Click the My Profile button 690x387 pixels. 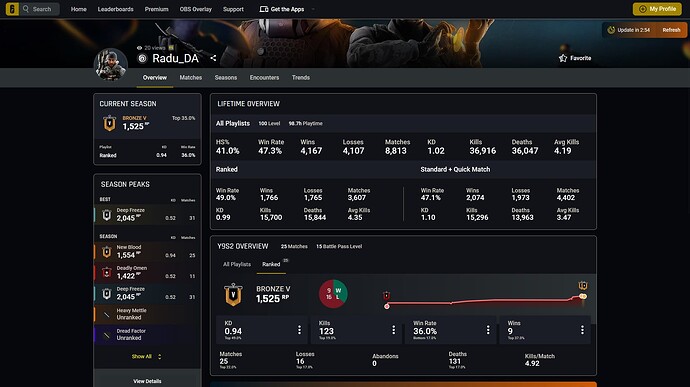pos(657,9)
